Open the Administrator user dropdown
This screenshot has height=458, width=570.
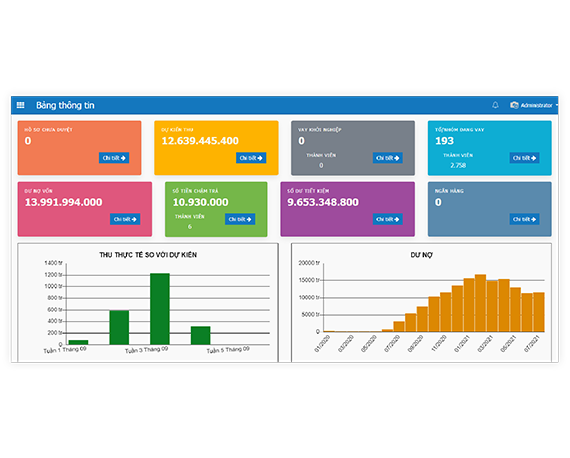534,105
